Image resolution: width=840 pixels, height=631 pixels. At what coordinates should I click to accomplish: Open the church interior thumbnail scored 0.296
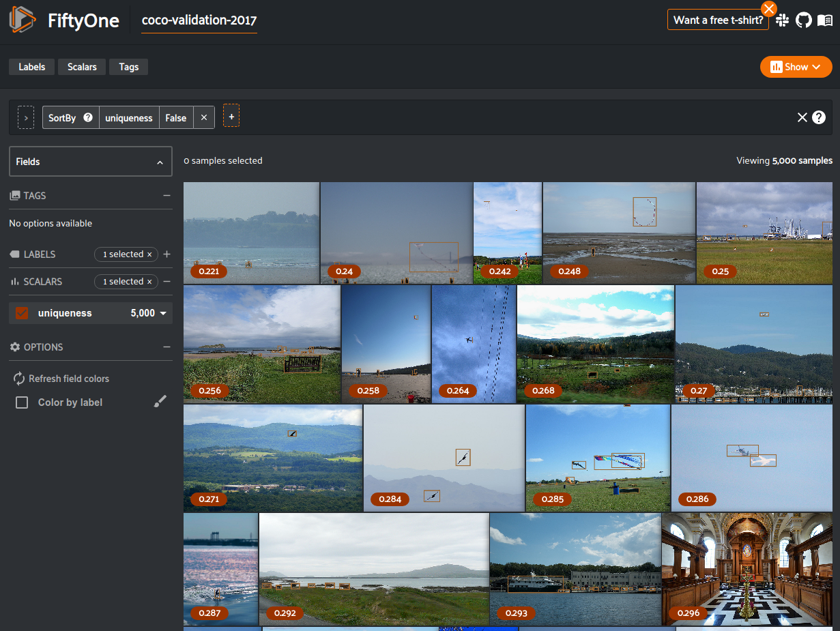[x=747, y=569]
